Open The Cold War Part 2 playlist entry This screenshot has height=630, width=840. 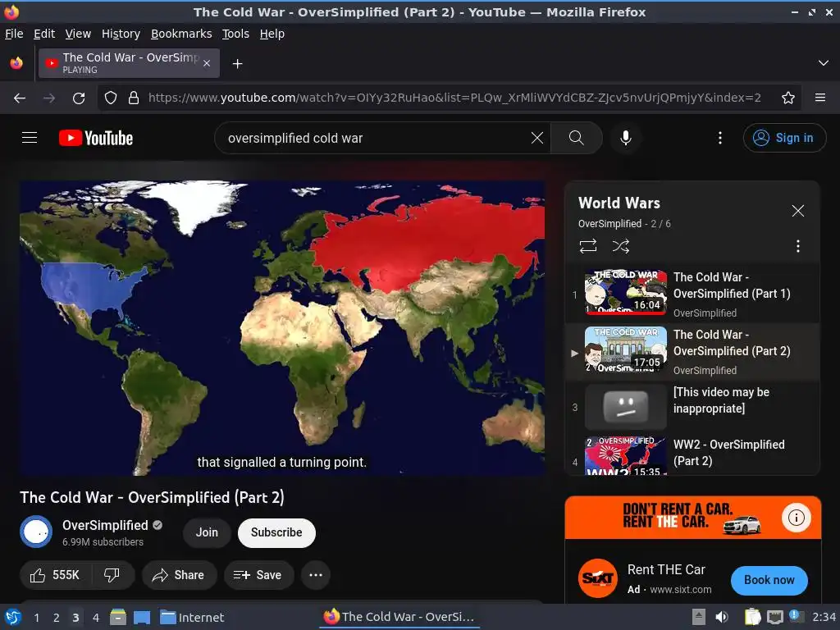(x=692, y=351)
